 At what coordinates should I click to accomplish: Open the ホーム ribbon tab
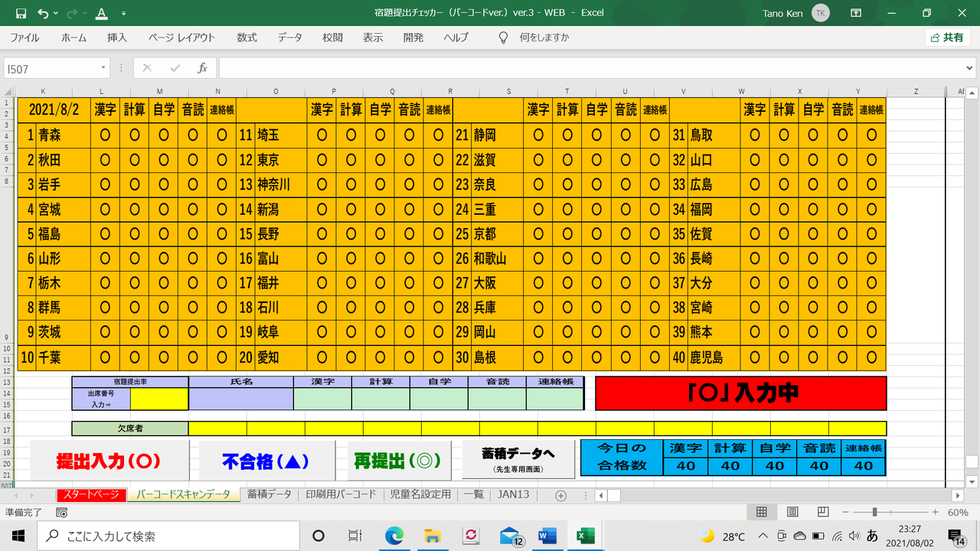coord(74,37)
